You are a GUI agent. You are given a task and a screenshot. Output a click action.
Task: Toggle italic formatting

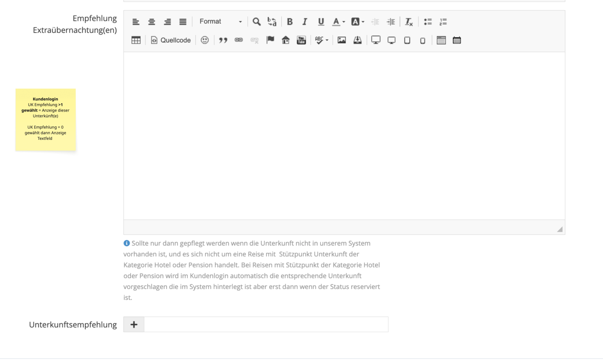coord(305,22)
